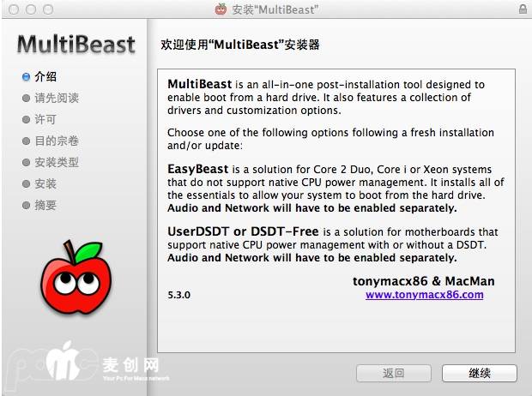This screenshot has width=532, height=396.
Task: Click the gray bullet beside 许可
Action: (26, 119)
